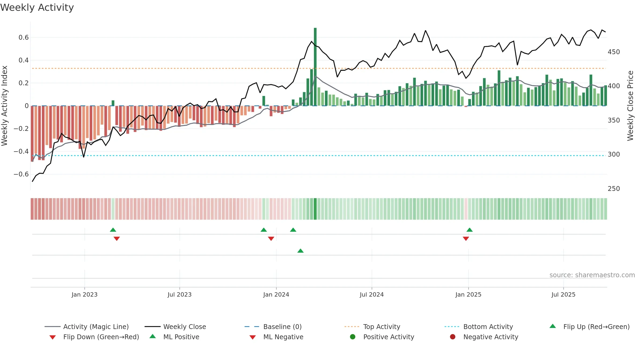
Task: Click the 300 price axis tick label
Action: coord(614,154)
